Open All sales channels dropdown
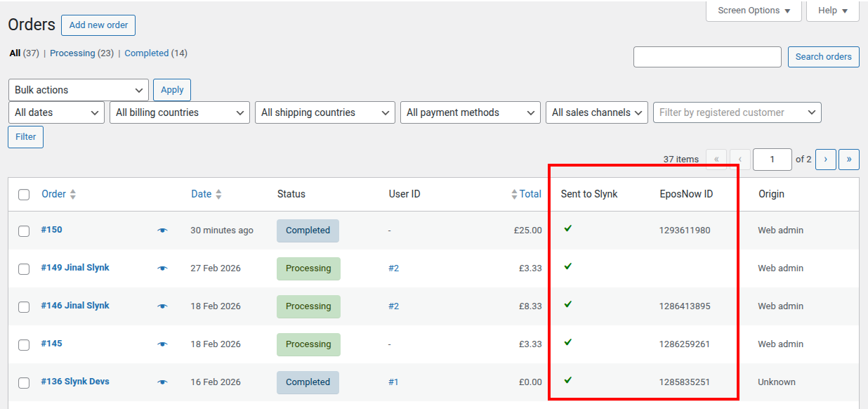Screen dimensions: 868x409 click(x=596, y=112)
